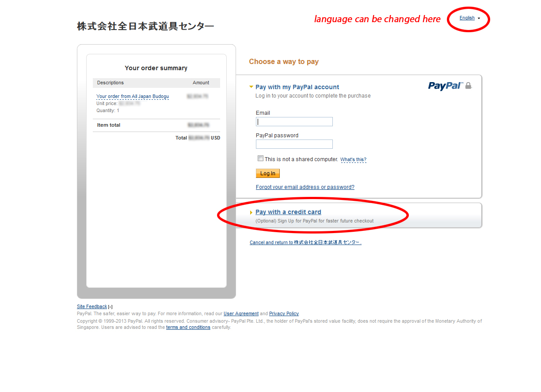Screen dimensions: 541x392
Task: Click the Log In button
Action: click(x=268, y=173)
